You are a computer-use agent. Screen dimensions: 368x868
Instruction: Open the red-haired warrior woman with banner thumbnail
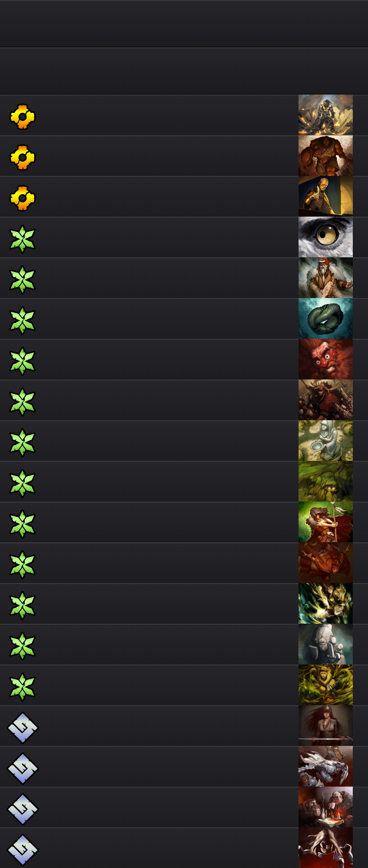(326, 522)
